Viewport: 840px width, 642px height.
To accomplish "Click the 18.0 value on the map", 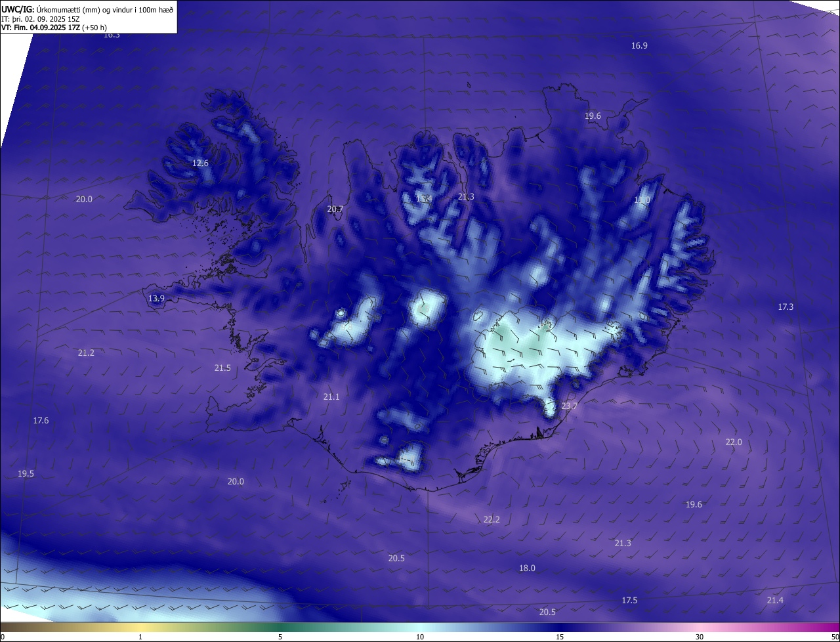I will 527,568.
